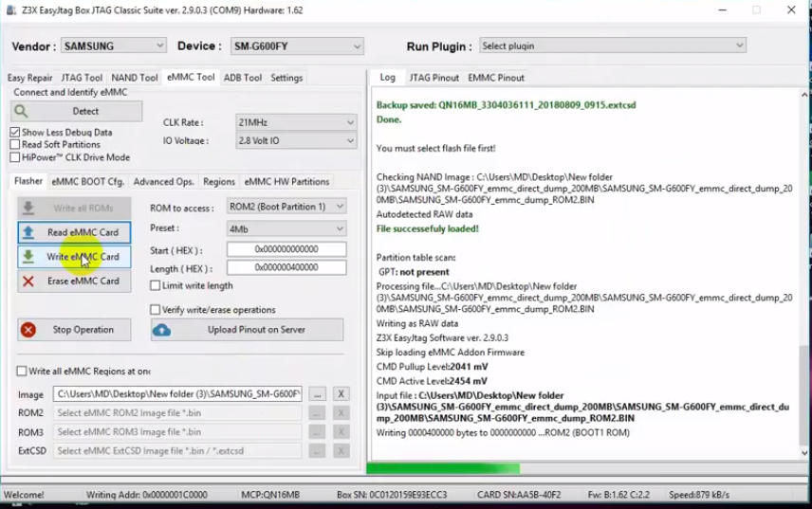812x509 pixels.
Task: Open the Preset 4Mb dropdown
Action: point(286,228)
